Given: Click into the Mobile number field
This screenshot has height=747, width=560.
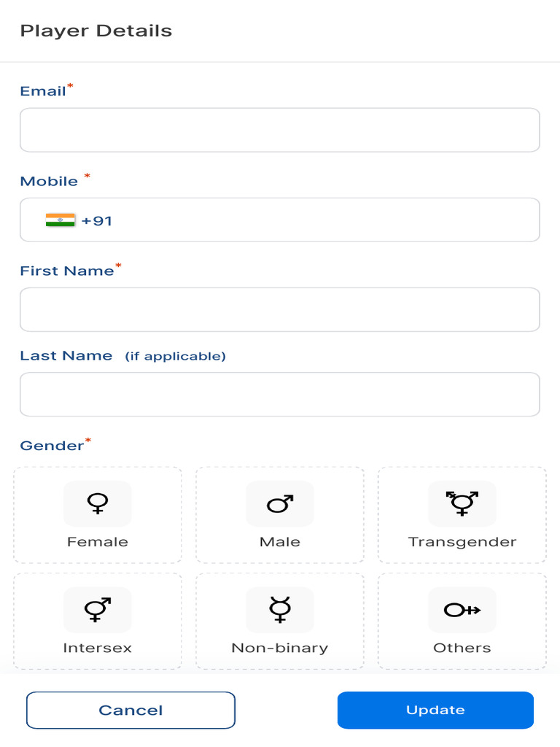Looking at the screenshot, I should tap(321, 220).
